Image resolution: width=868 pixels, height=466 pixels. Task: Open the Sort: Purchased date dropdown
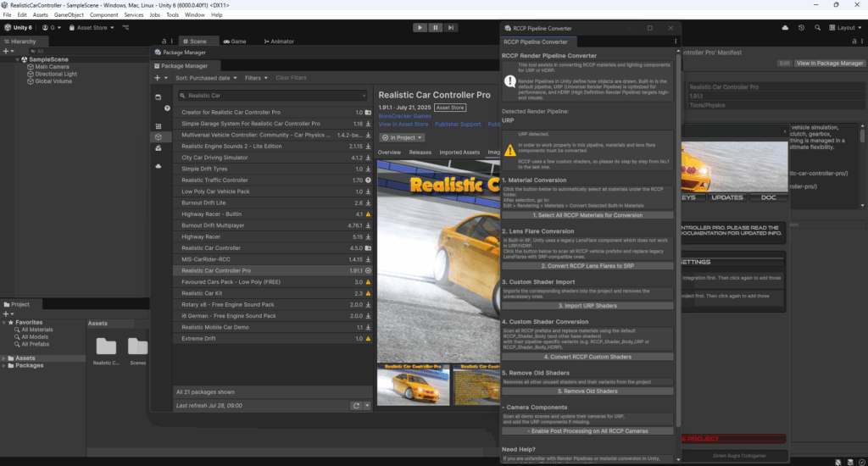pyautogui.click(x=208, y=78)
